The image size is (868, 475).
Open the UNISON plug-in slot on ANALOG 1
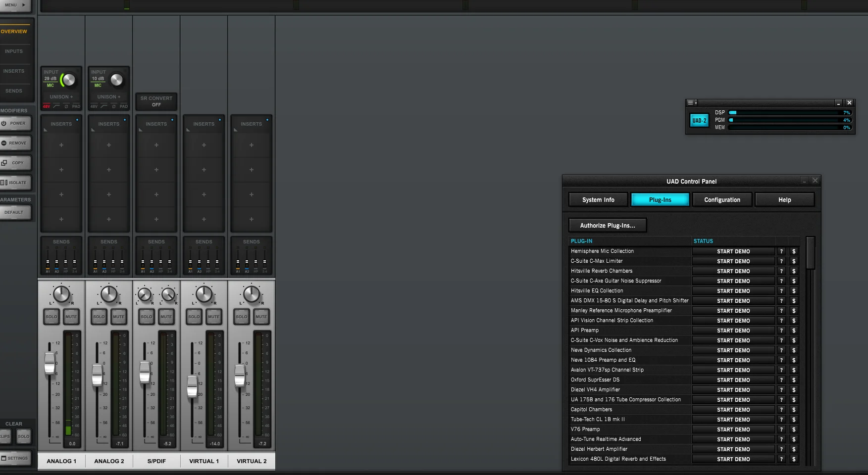coord(61,97)
